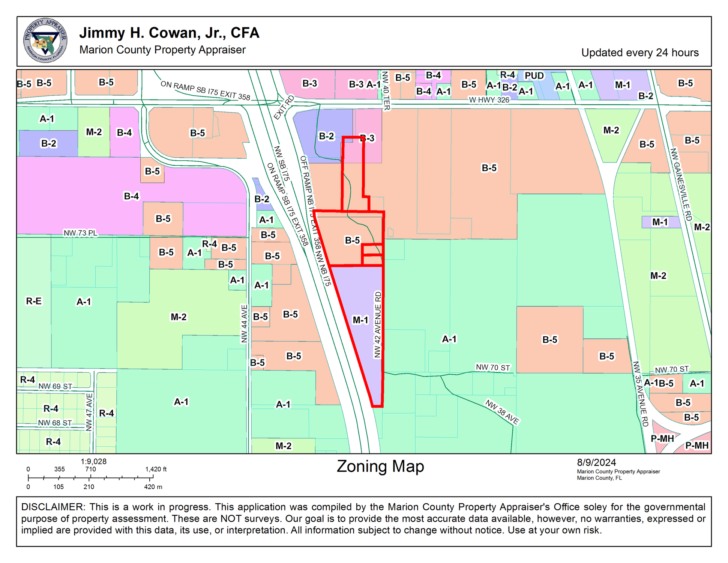
Task: Click the M-1 zone inside red outline
Action: [x=360, y=320]
